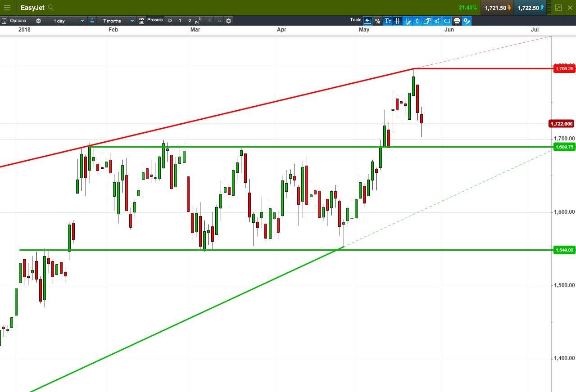Open the chart list icon left of Options
Viewport: 576px width, 392px height.
tap(4, 21)
